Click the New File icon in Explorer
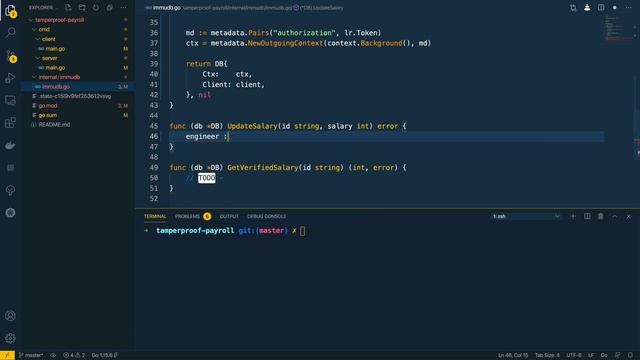Screen dimensions: 640x360 pos(68,7)
